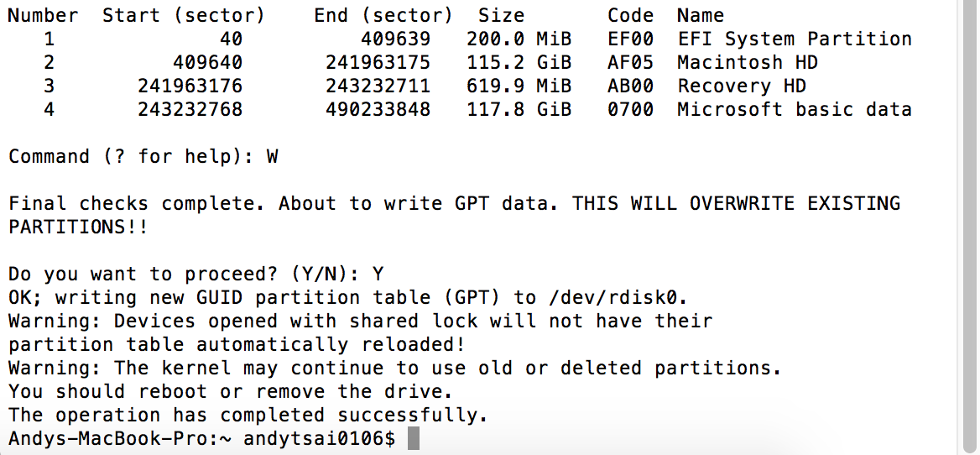Image resolution: width=980 pixels, height=455 pixels.
Task: Select the 'Macintosh HD' partition name
Action: (747, 63)
